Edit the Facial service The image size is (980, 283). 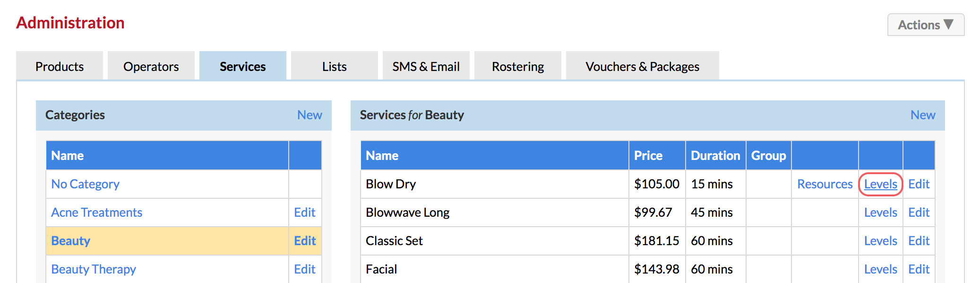point(919,269)
